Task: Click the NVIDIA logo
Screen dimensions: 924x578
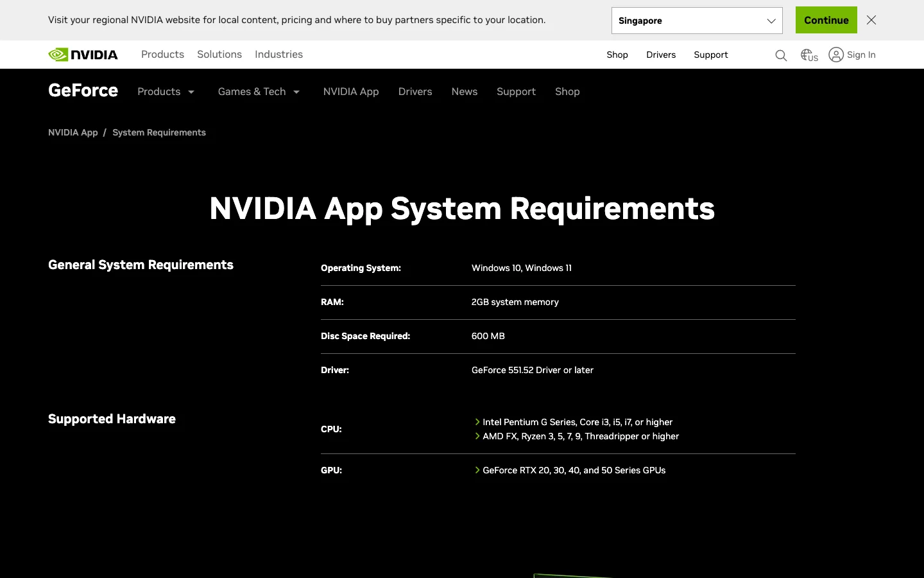Action: click(x=83, y=55)
